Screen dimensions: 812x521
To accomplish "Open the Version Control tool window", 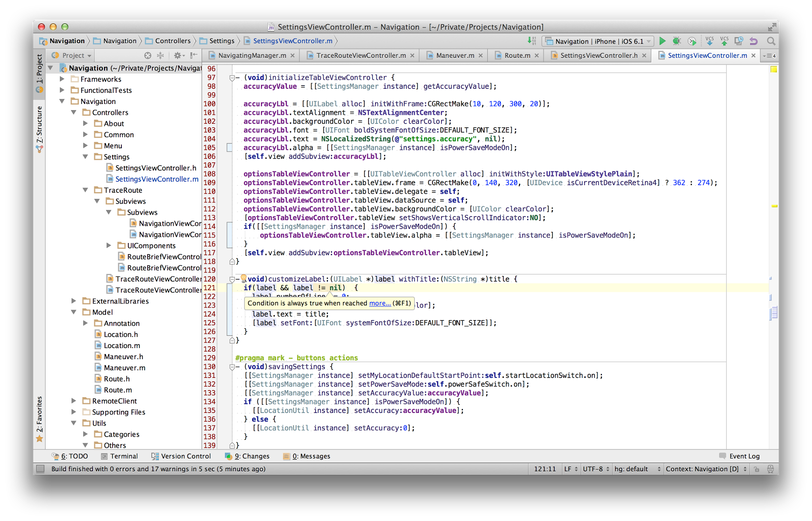I will pyautogui.click(x=181, y=456).
